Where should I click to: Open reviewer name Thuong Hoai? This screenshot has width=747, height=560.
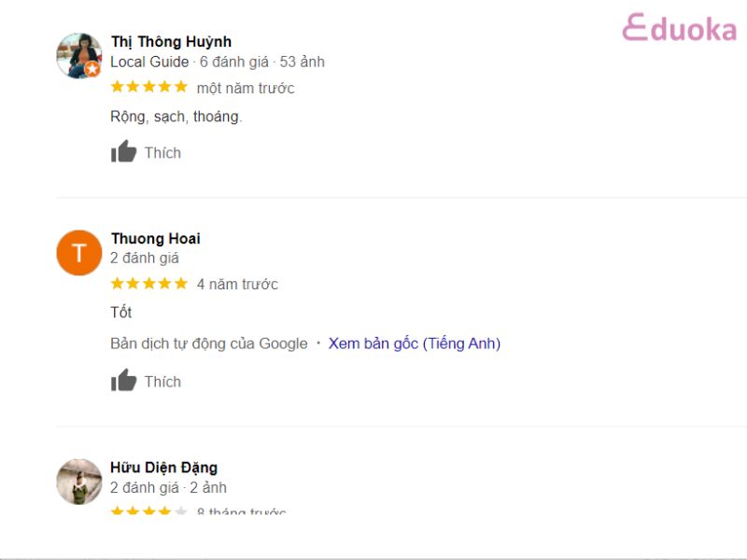click(x=155, y=239)
